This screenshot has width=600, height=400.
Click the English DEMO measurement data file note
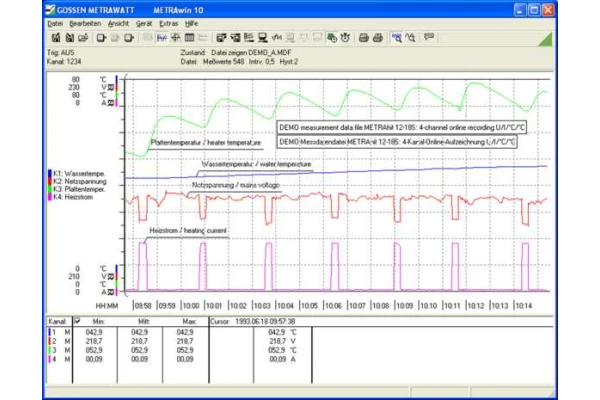(402, 127)
